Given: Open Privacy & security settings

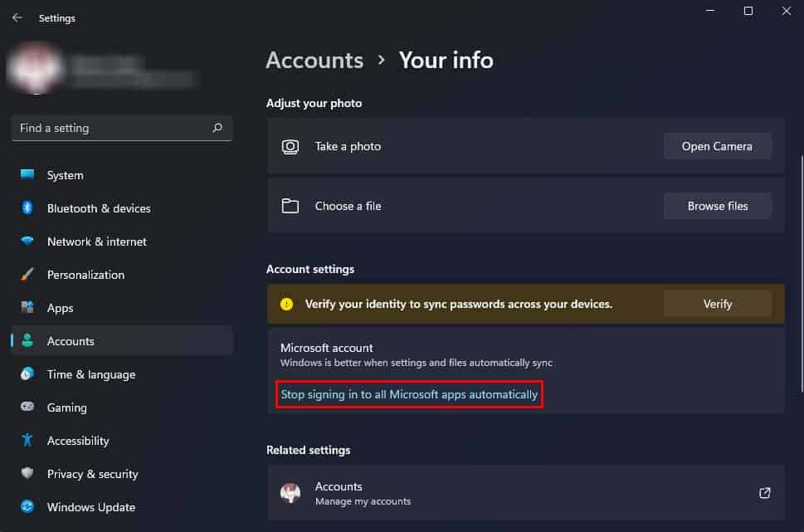Looking at the screenshot, I should tap(121, 474).
